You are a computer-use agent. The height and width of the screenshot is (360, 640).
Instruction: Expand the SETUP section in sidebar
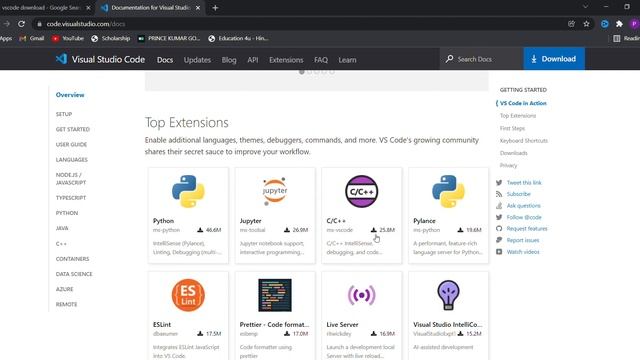click(64, 114)
